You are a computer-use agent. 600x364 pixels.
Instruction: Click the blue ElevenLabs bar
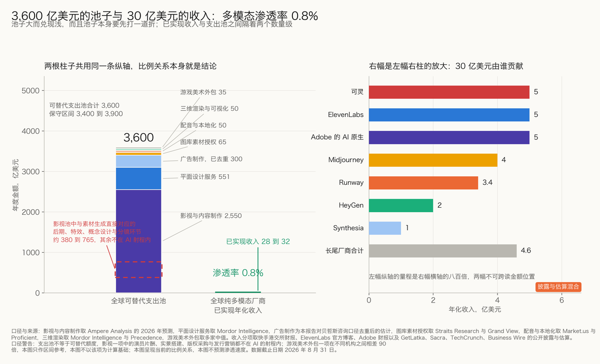click(x=449, y=115)
